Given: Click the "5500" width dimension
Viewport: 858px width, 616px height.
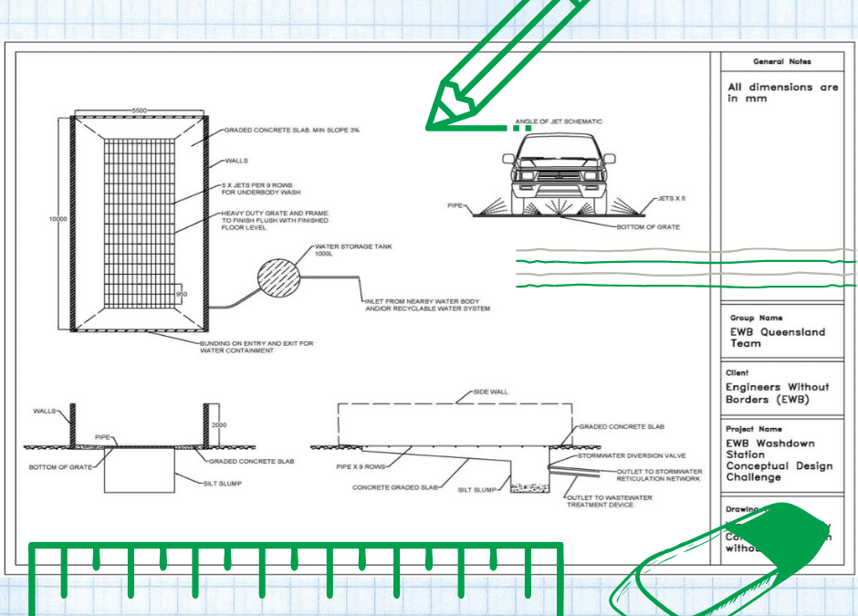Looking at the screenshot, I should (140, 110).
